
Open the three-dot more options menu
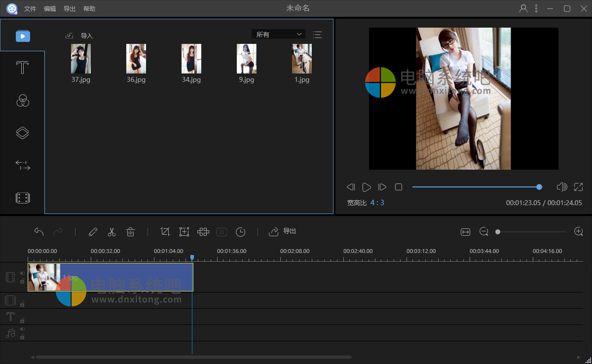pos(537,8)
